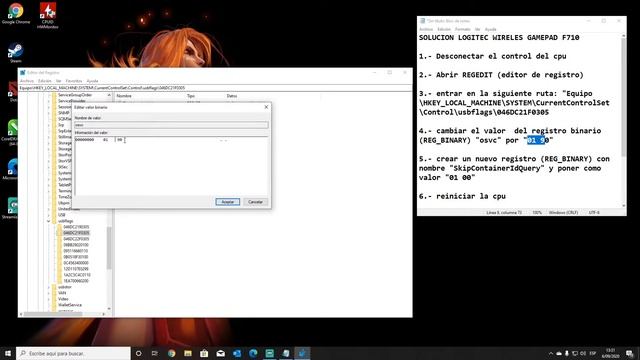Open Google Chrome from the desktop
Viewport: 640px width, 360px height.
(x=16, y=13)
